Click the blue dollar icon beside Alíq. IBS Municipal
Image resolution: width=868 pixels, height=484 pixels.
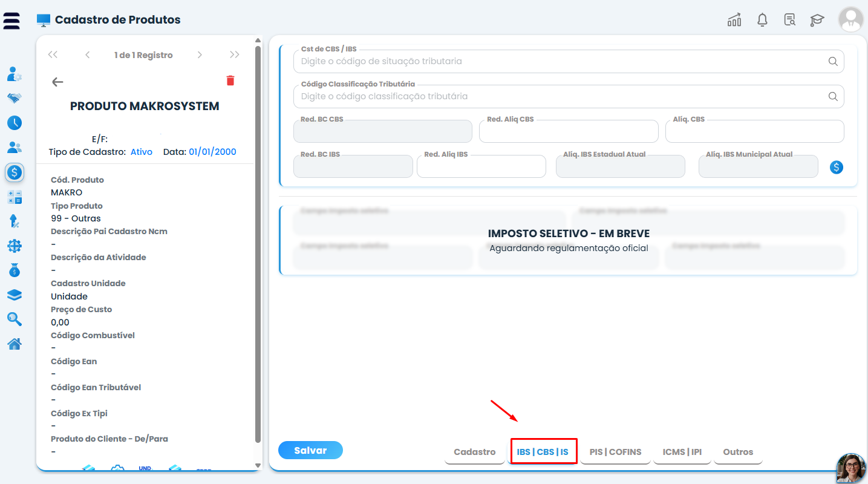(x=837, y=167)
